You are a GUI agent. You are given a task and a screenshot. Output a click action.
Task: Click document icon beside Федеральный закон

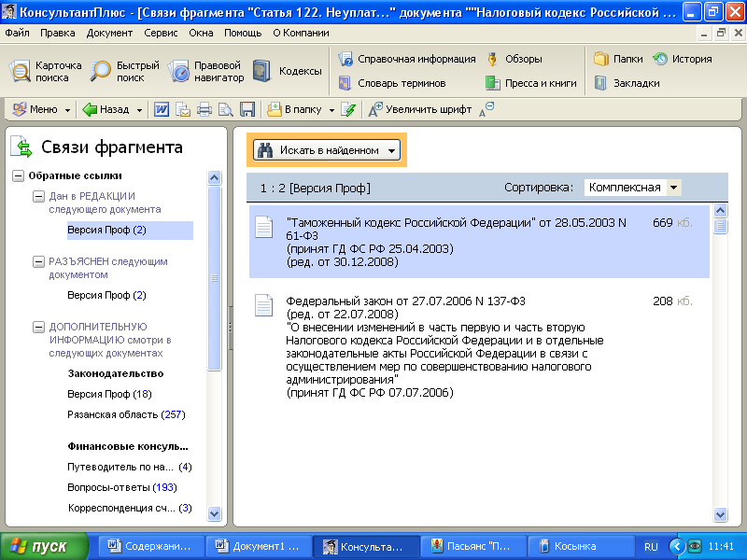click(x=264, y=305)
